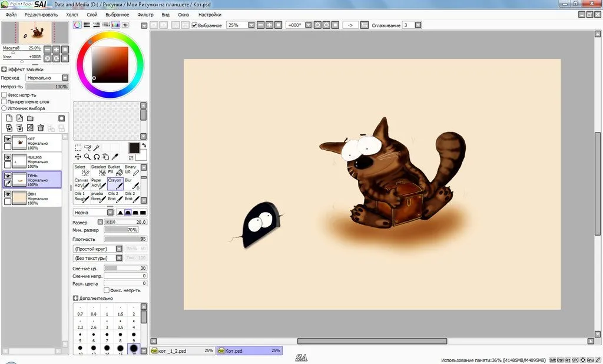603x364 pixels.
Task: Open Переход blending mode dropdown
Action: pos(47,78)
